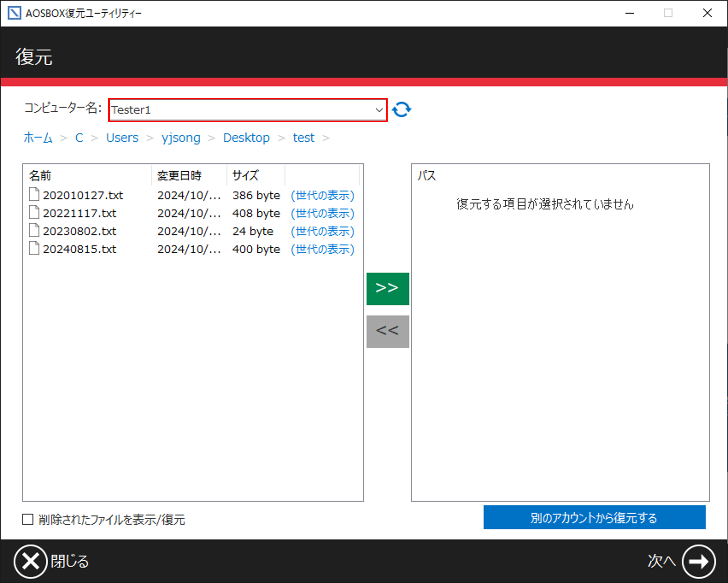This screenshot has height=583, width=728.
Task: Navigate to C in the breadcrumb path
Action: [79, 138]
